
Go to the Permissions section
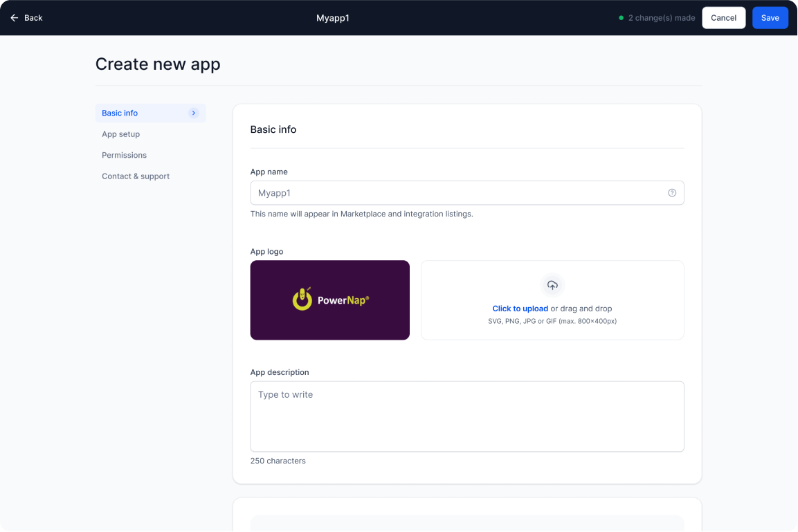125,155
